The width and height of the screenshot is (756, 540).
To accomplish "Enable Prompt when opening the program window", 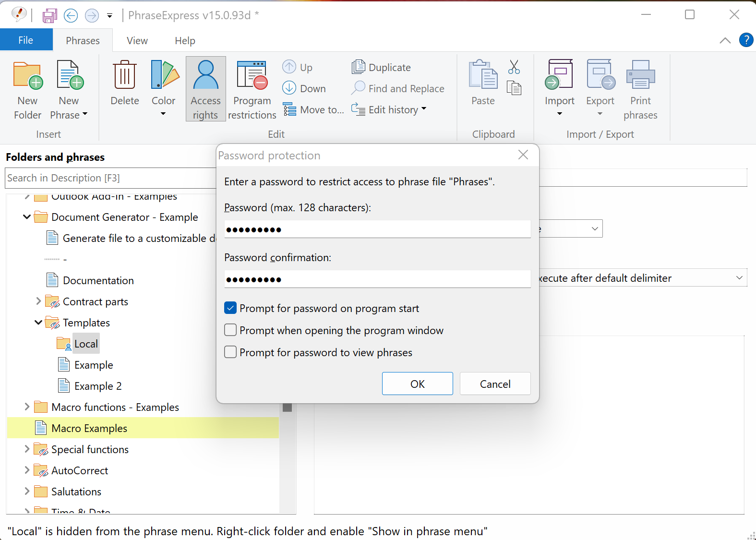I will 230,330.
